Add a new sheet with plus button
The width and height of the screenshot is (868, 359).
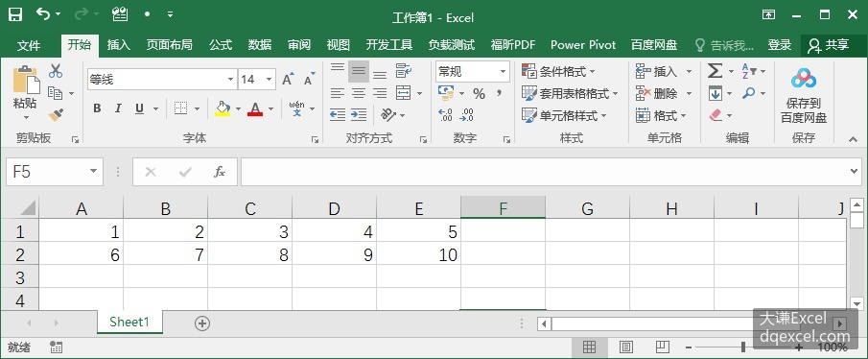click(x=202, y=323)
